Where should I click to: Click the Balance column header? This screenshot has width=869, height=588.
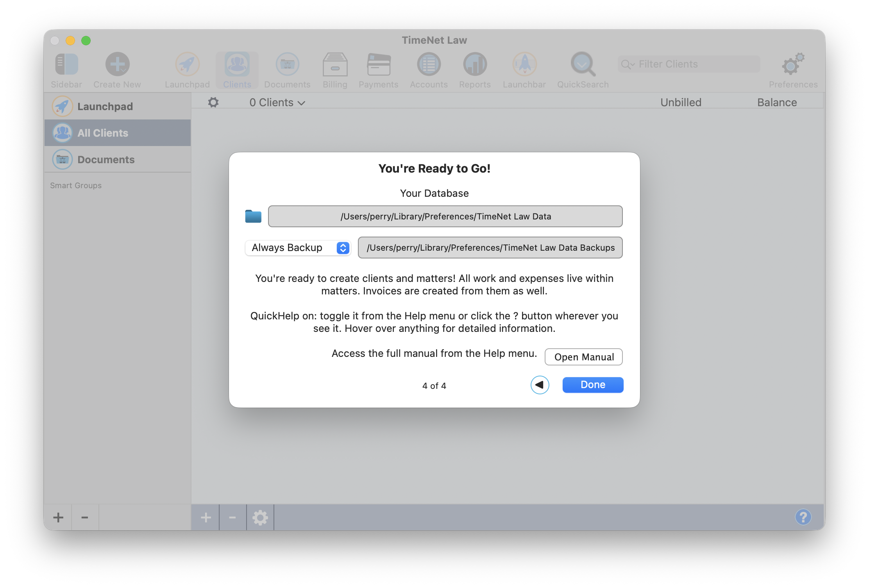click(777, 102)
